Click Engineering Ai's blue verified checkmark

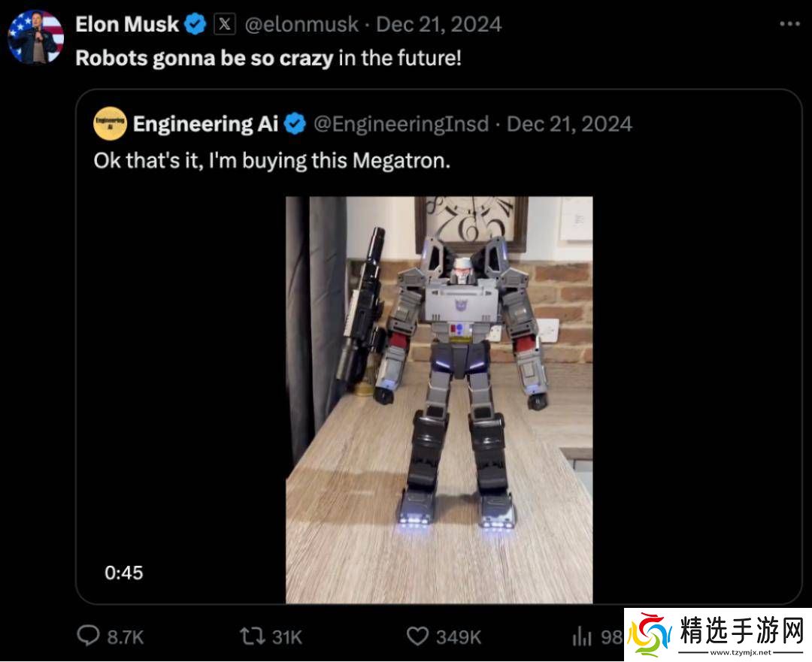click(295, 124)
